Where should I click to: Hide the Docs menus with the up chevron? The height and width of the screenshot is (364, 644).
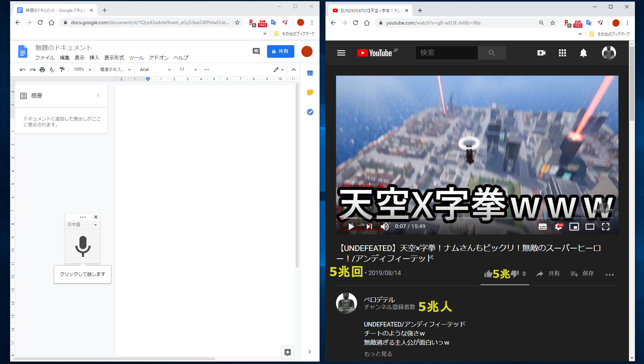tap(294, 70)
